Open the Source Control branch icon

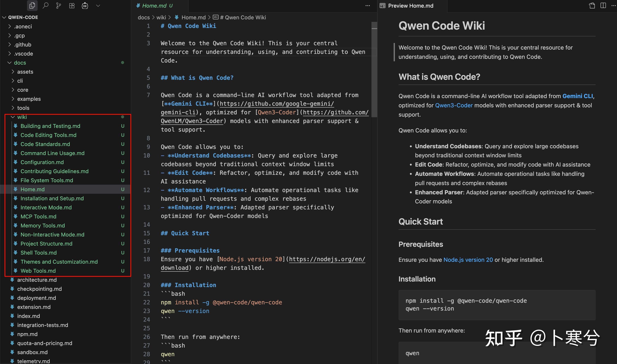58,5
